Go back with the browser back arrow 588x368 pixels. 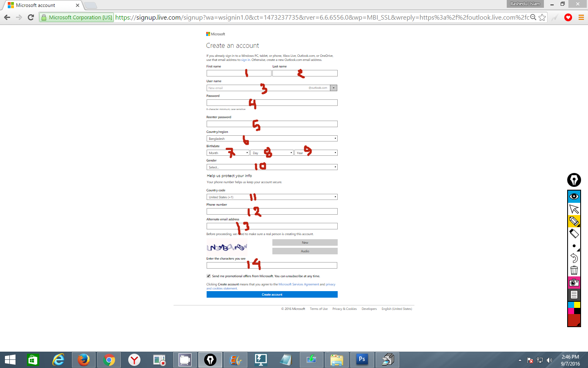[7, 17]
